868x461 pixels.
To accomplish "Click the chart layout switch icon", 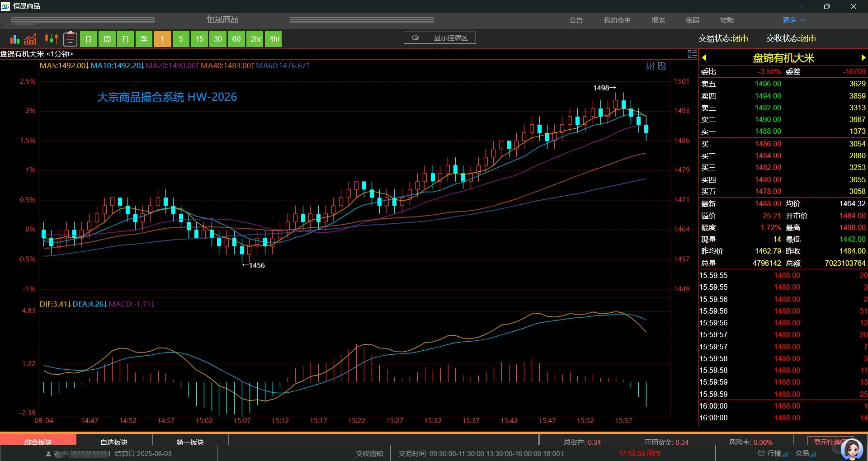I will (662, 66).
